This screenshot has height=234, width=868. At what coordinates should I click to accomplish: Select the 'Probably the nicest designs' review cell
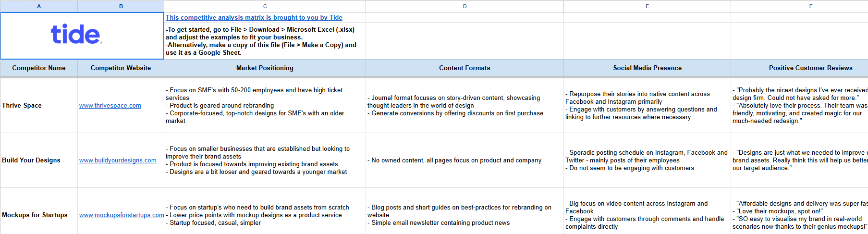point(799,105)
